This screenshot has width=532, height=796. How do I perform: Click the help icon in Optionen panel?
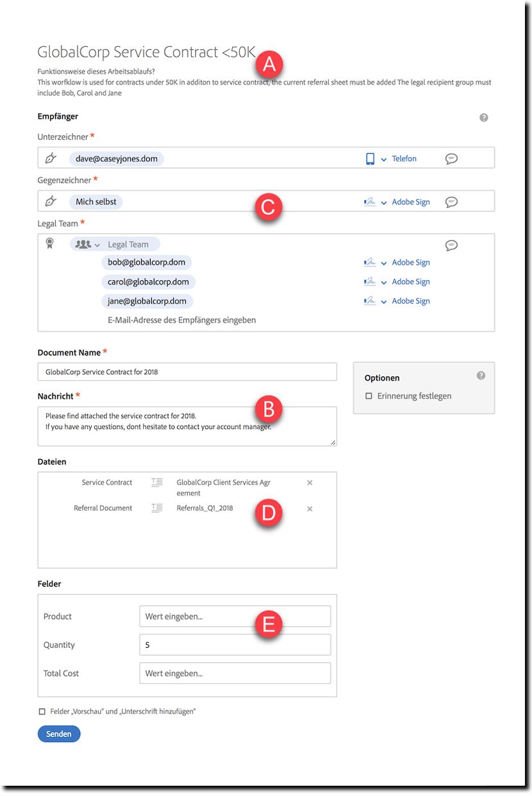point(481,376)
